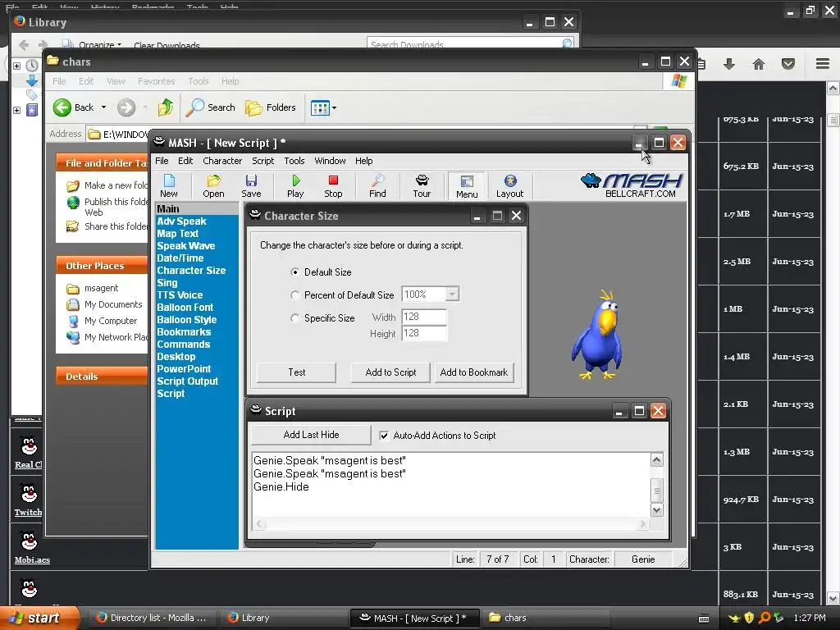Image resolution: width=840 pixels, height=630 pixels.
Task: Click Back in the chars explorer window
Action: (x=74, y=107)
